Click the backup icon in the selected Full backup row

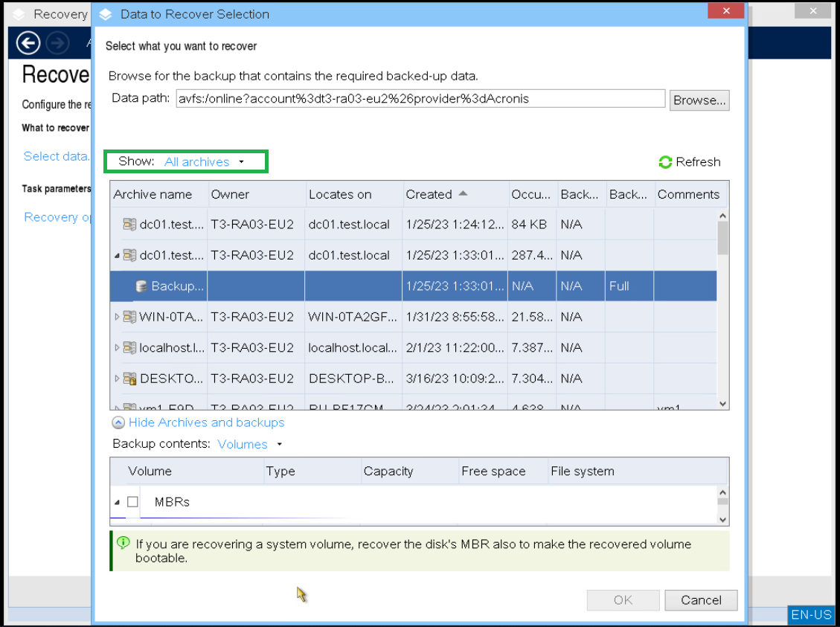coord(141,286)
